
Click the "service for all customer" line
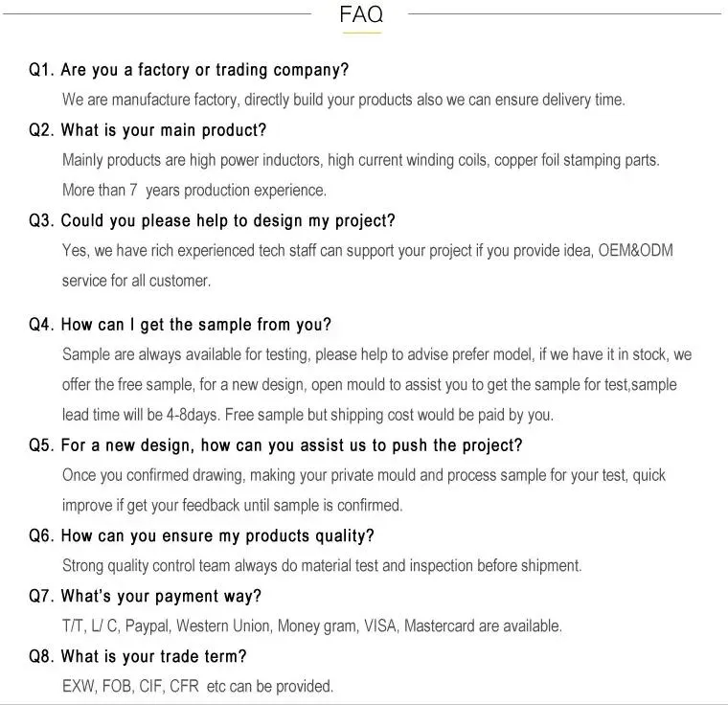[136, 281]
